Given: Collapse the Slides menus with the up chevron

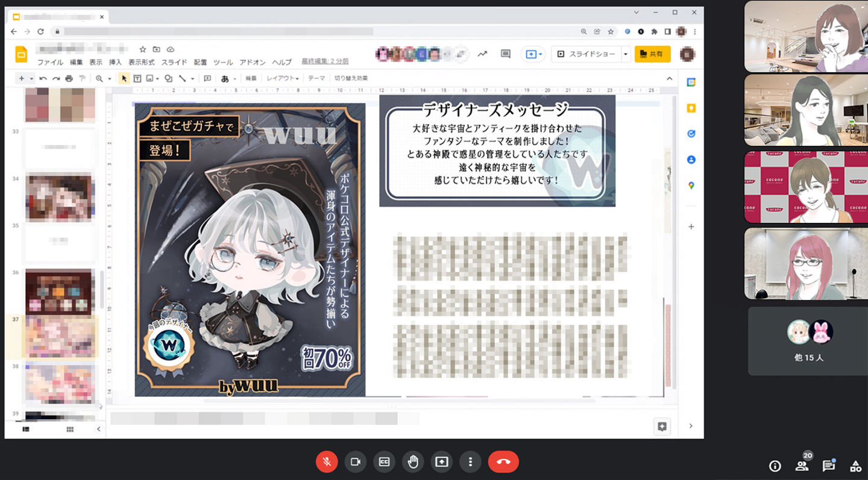Looking at the screenshot, I should point(669,78).
